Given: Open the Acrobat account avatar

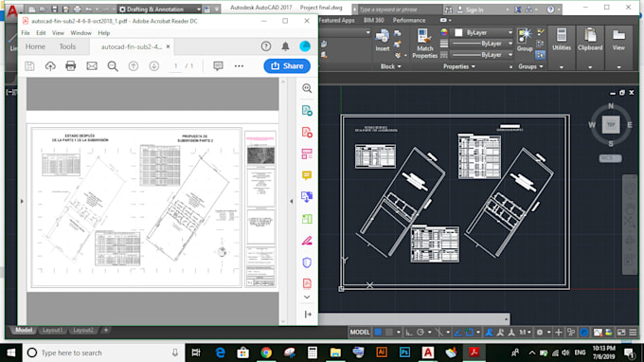Looking at the screenshot, I should click(305, 46).
